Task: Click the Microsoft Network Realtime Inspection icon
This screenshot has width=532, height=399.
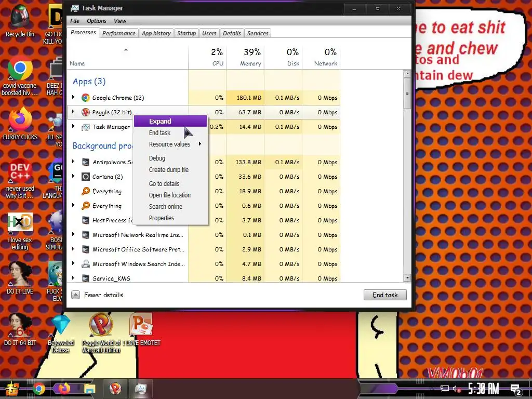Action: (86, 235)
